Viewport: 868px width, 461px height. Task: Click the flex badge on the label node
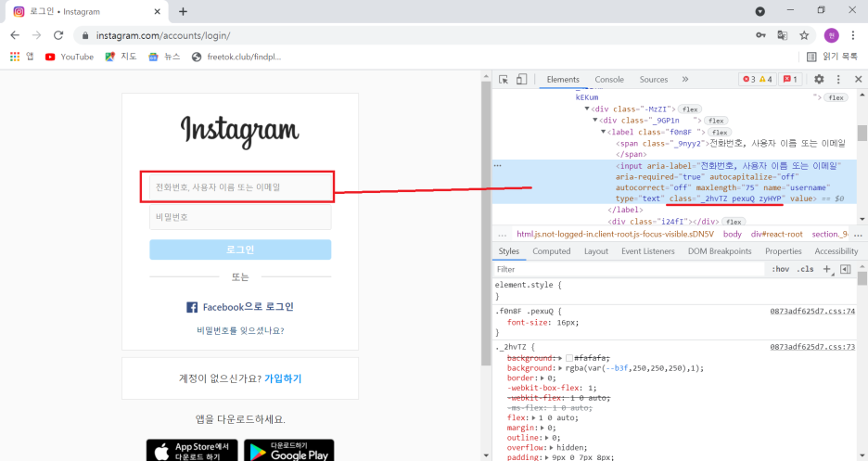720,133
